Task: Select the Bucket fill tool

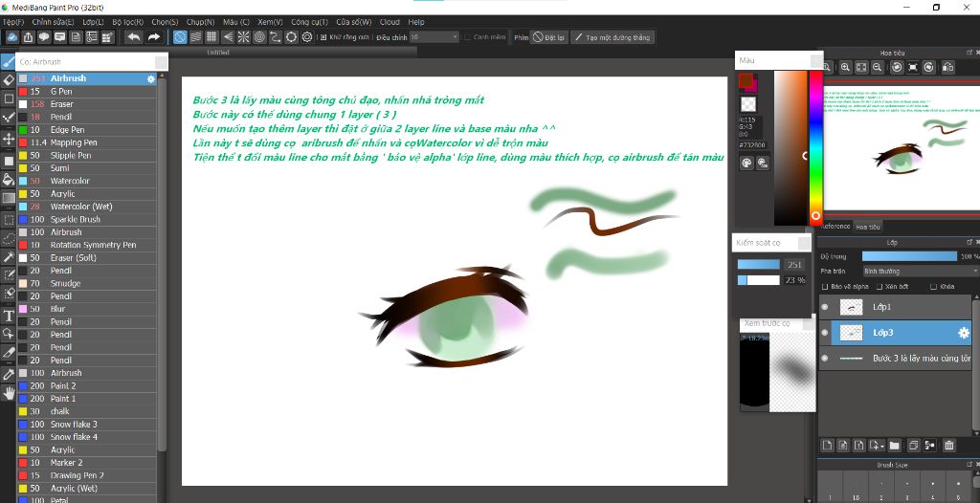Action: pyautogui.click(x=8, y=180)
